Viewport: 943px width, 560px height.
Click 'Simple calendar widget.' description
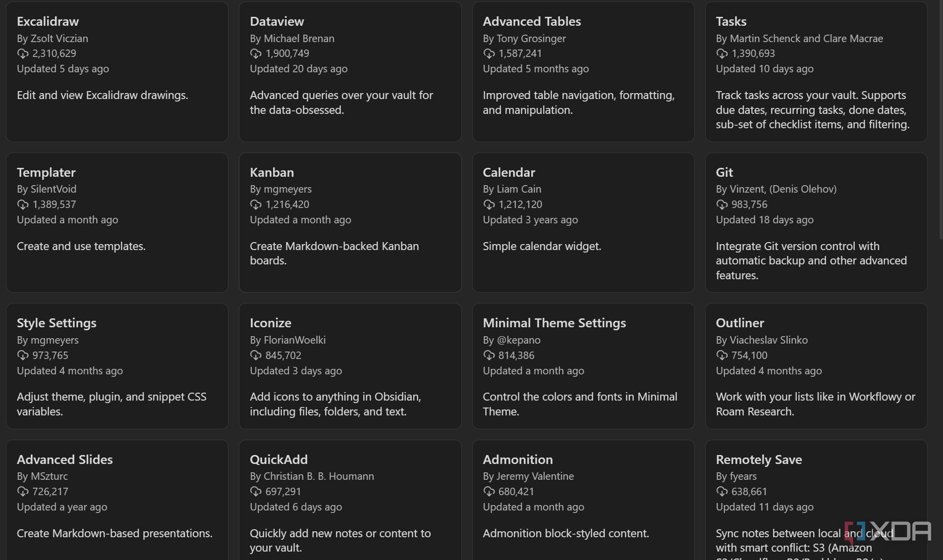coord(542,246)
